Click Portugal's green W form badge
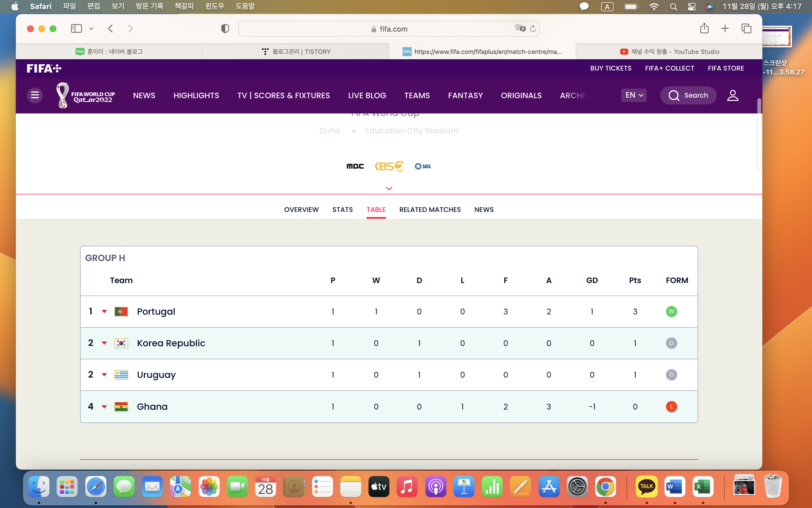This screenshot has width=812, height=508. (671, 312)
